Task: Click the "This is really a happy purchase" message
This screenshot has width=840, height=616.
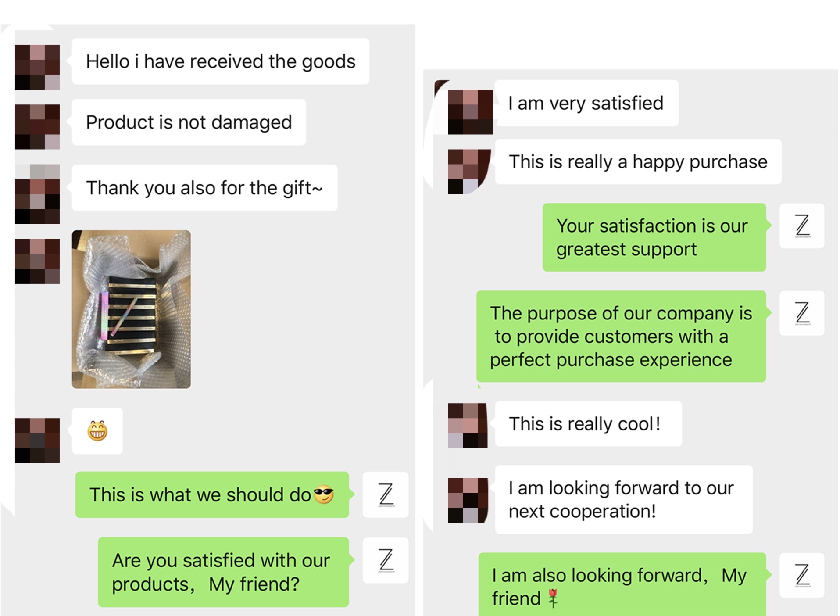Action: click(638, 162)
